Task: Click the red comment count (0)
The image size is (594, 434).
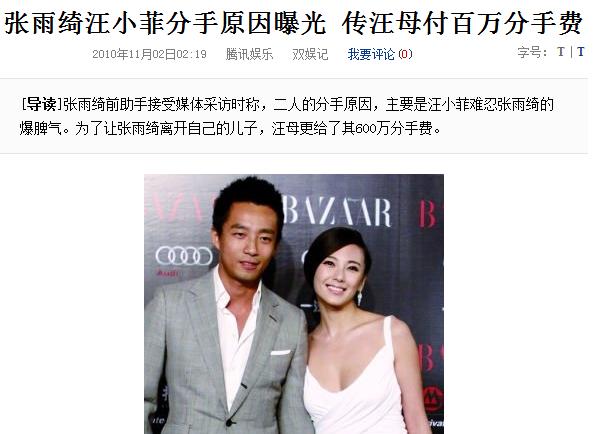Action: pos(405,55)
